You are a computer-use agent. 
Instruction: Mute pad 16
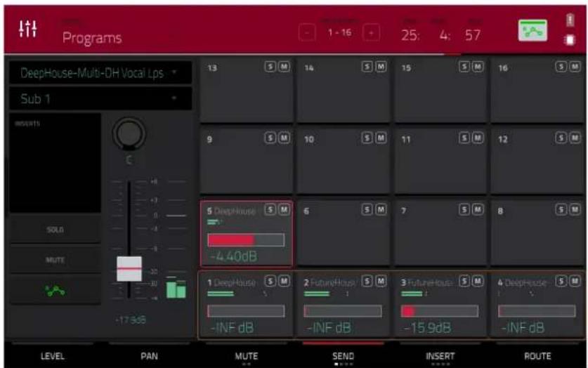pyautogui.click(x=575, y=67)
